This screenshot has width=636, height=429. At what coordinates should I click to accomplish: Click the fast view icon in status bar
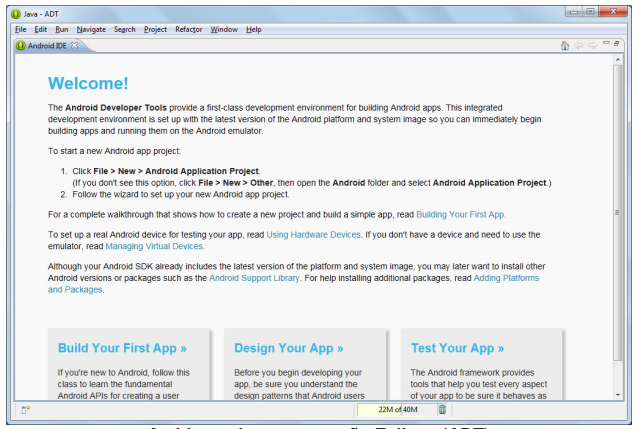point(25,409)
